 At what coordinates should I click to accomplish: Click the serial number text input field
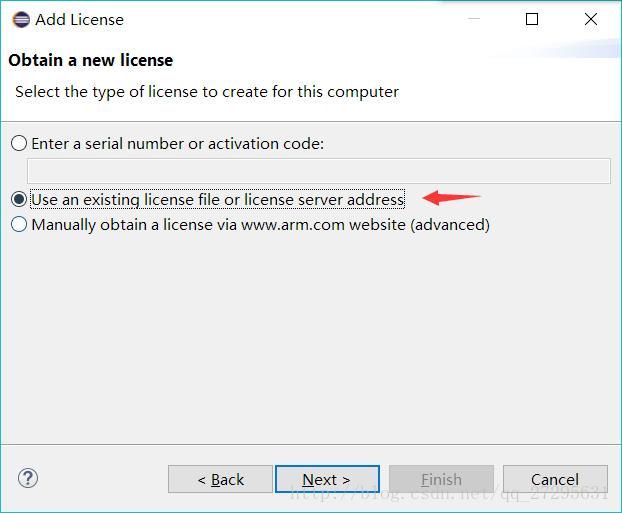[x=318, y=171]
